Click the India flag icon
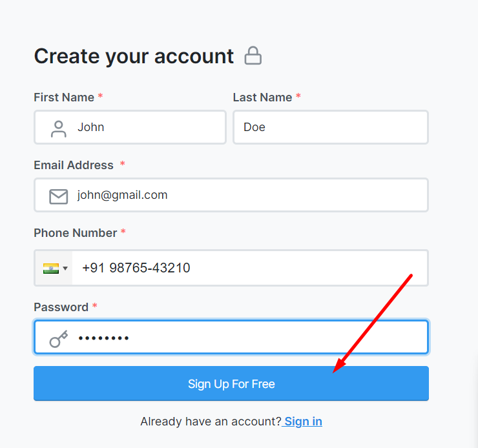The image size is (478, 448). [51, 269]
